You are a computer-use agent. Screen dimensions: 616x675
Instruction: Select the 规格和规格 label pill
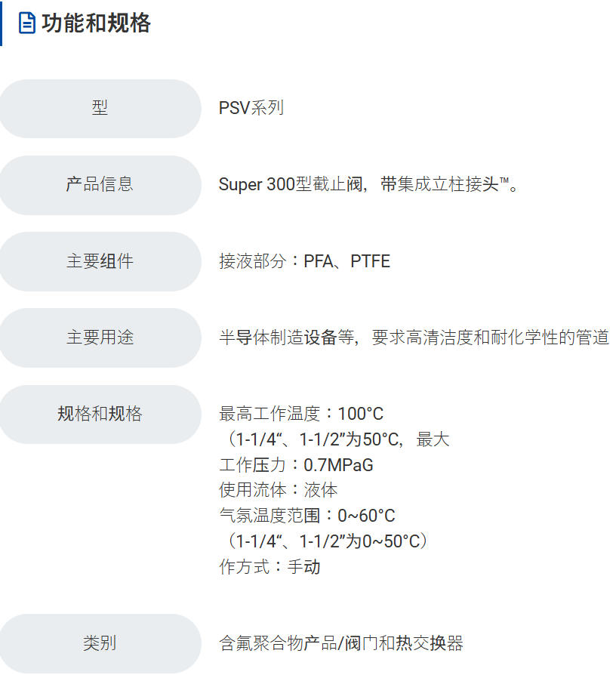(100, 414)
